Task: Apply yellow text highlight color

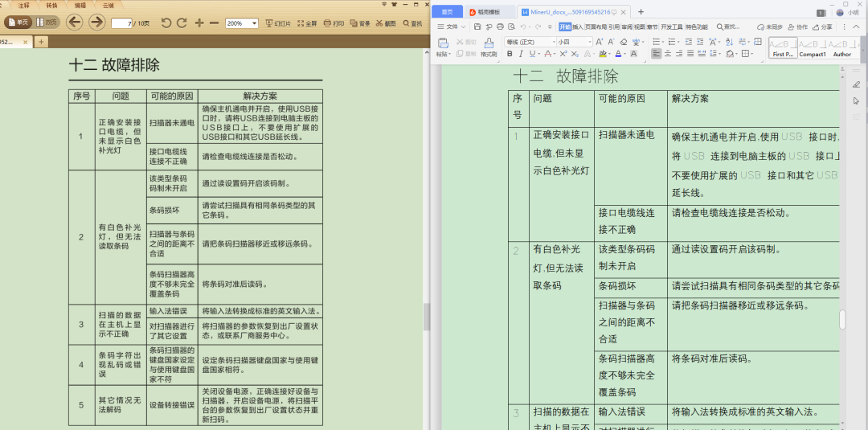Action: 602,54
